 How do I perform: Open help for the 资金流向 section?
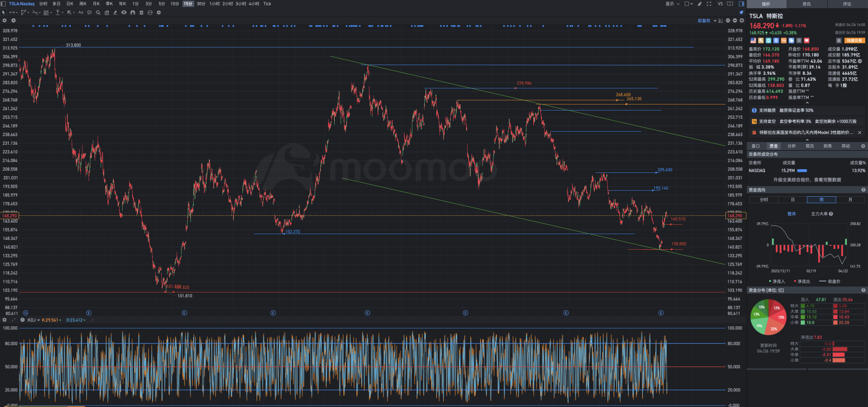pyautogui.click(x=863, y=190)
